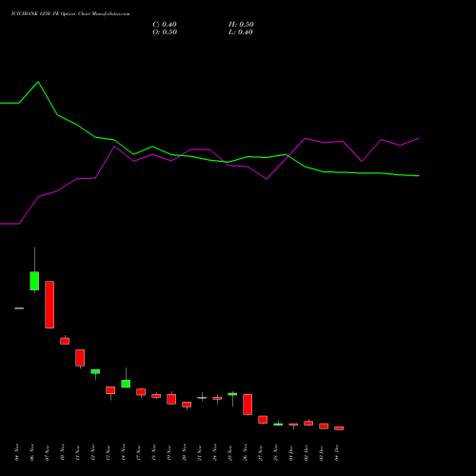Screen dimensions: 476x476
Task: Click the high value H: 0.50
Action: [x=241, y=25]
